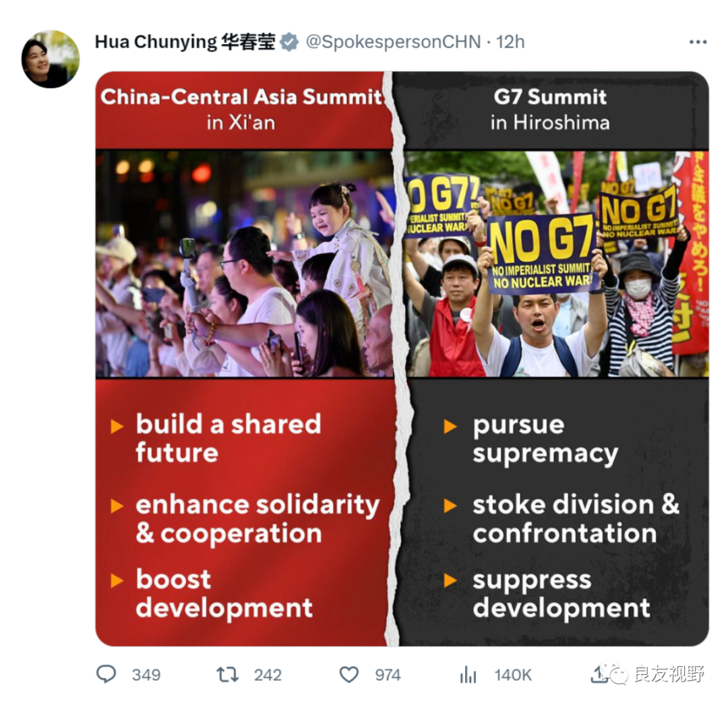This screenshot has width=728, height=706.
Task: Open Hua Chunying's profile avatar
Action: click(x=50, y=59)
